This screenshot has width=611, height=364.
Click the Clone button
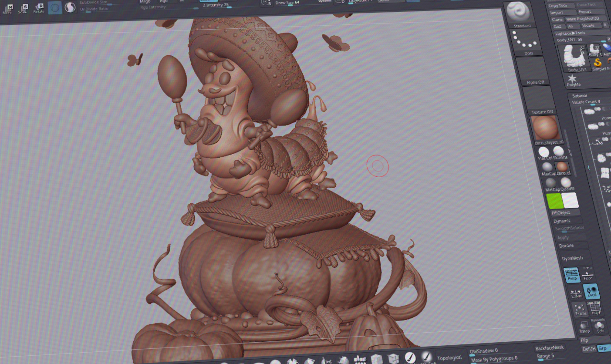click(x=557, y=20)
